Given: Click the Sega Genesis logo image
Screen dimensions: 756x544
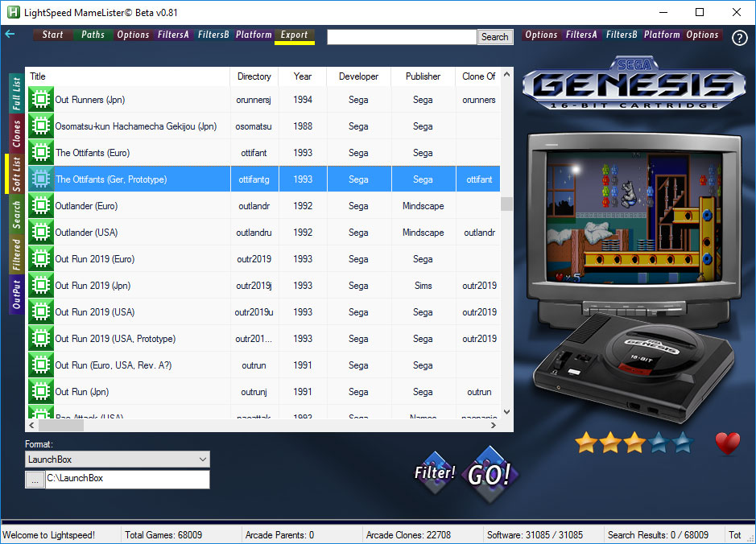Looking at the screenshot, I should (634, 84).
